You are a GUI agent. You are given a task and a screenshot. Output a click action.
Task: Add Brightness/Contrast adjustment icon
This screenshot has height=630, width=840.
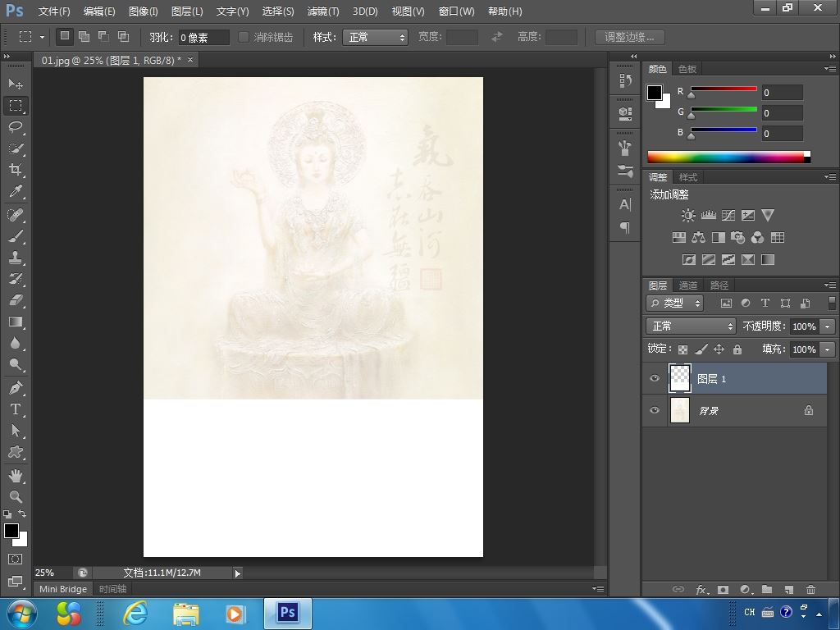(x=688, y=216)
